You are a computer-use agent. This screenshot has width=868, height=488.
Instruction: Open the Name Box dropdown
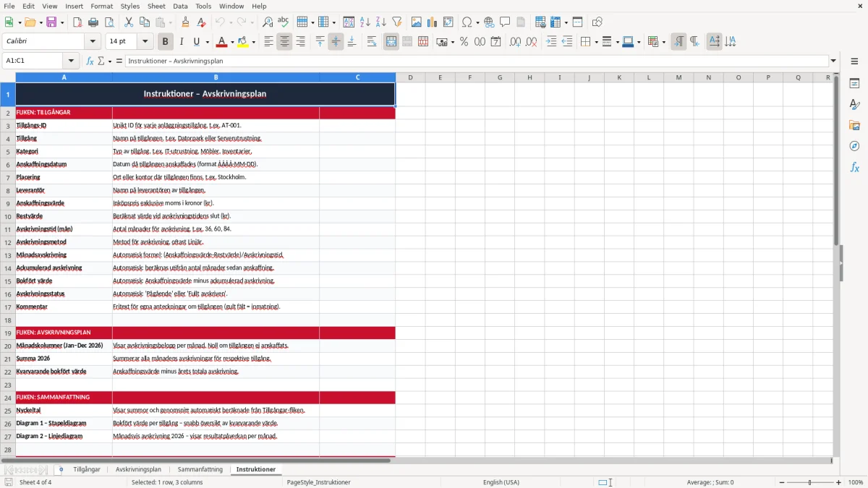pyautogui.click(x=71, y=61)
